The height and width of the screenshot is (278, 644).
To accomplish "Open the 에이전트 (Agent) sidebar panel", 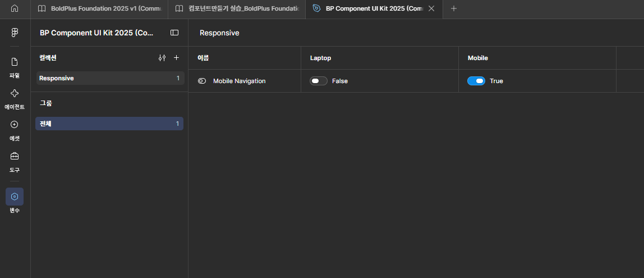I will 15,99.
